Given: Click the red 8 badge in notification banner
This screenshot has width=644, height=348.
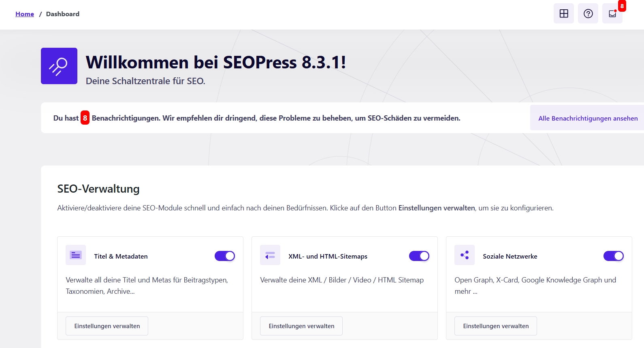Looking at the screenshot, I should (x=85, y=118).
